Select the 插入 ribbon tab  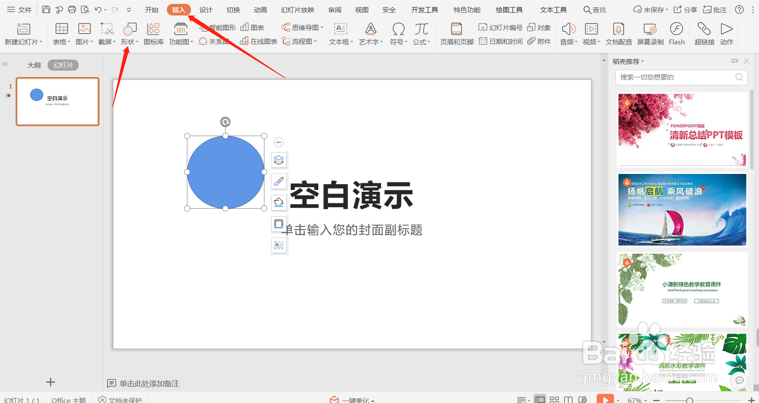(179, 10)
